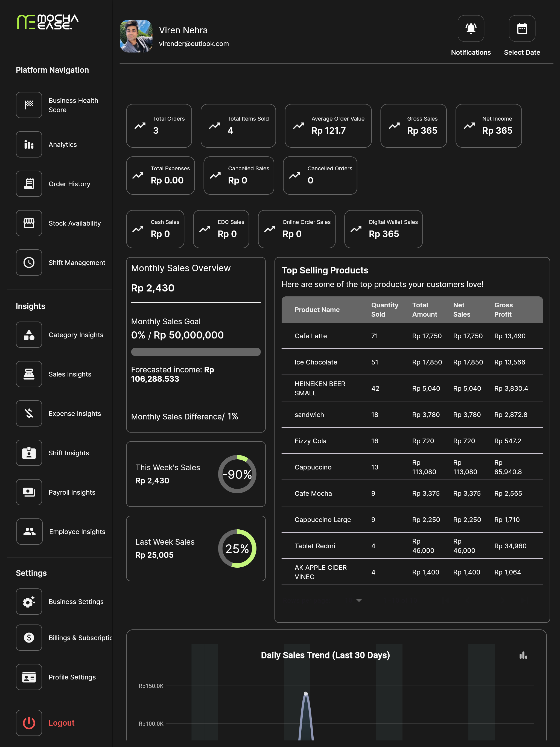Image resolution: width=560 pixels, height=747 pixels.
Task: Open the Expense Insights icon
Action: (x=29, y=414)
